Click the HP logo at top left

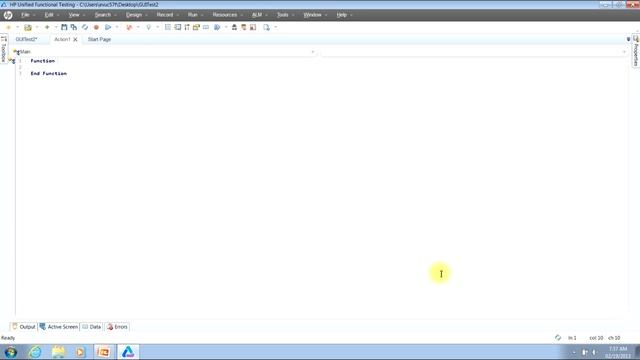coord(8,15)
